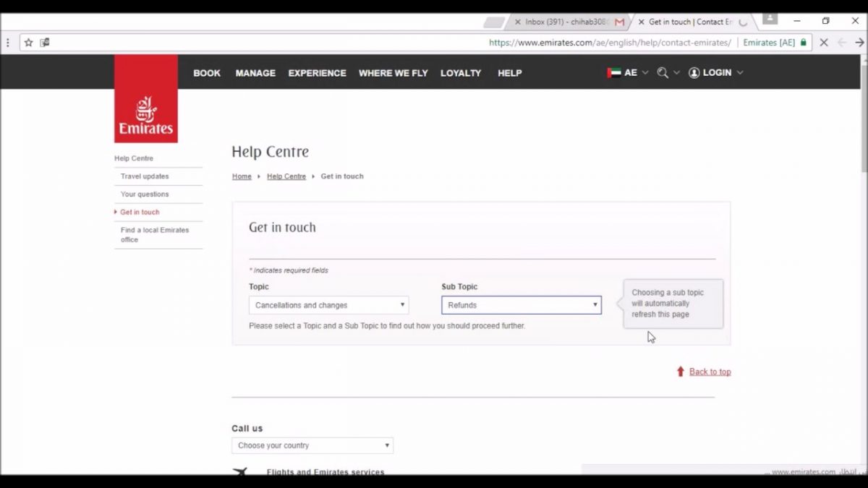This screenshot has height=488, width=868.
Task: Open the Choose your country dropdown
Action: point(312,445)
